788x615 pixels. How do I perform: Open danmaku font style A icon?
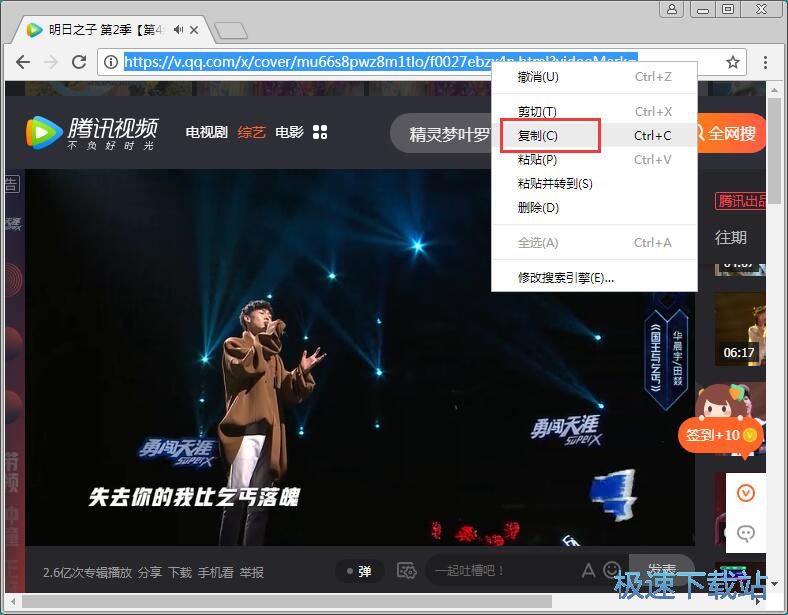coord(588,571)
